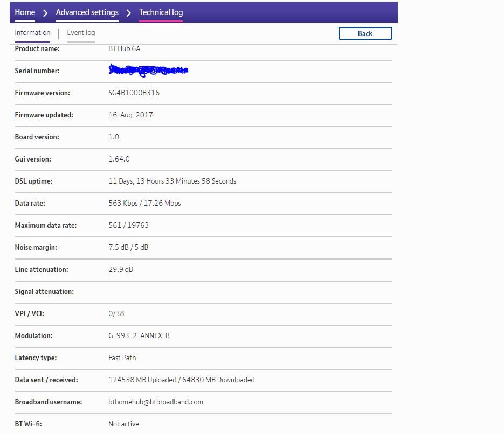
Task: Click the Modulation label
Action: pyautogui.click(x=34, y=336)
